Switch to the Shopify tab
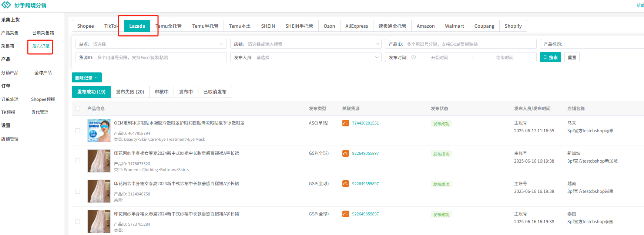The image size is (644, 235). click(513, 26)
